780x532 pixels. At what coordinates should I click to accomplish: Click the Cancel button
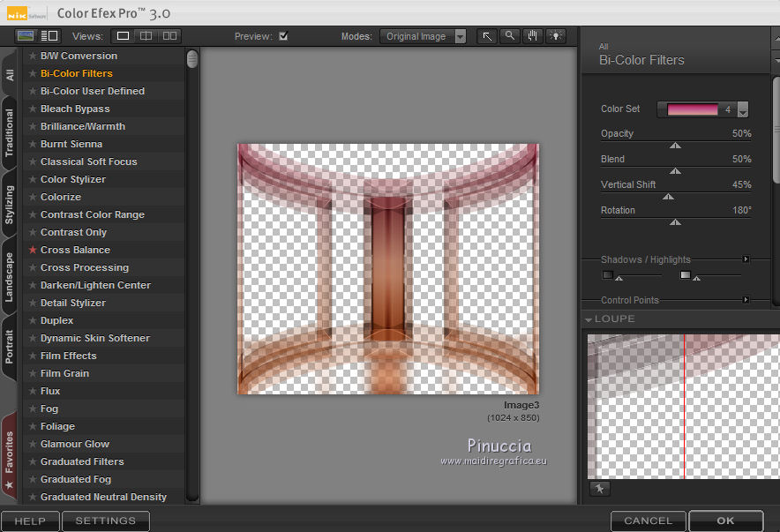click(x=648, y=521)
